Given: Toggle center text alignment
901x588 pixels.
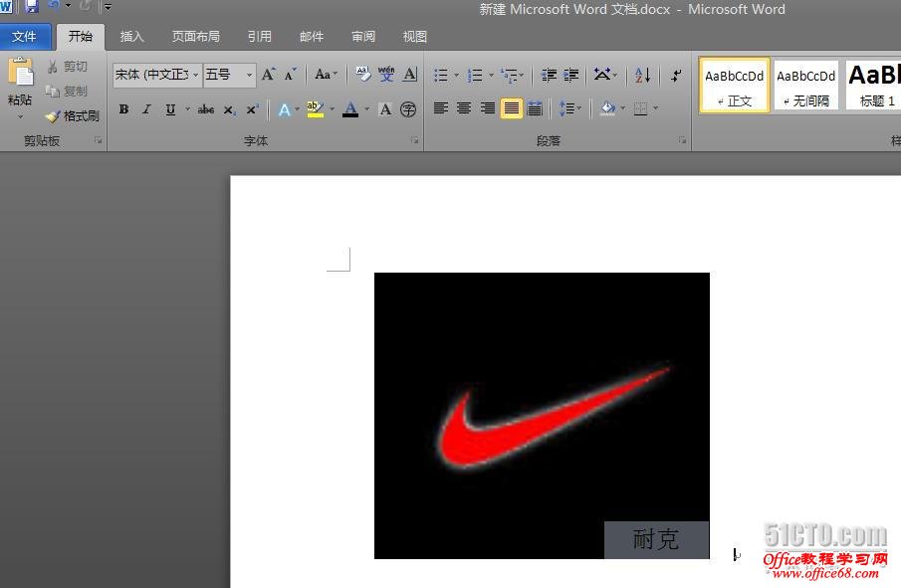Looking at the screenshot, I should [x=464, y=109].
